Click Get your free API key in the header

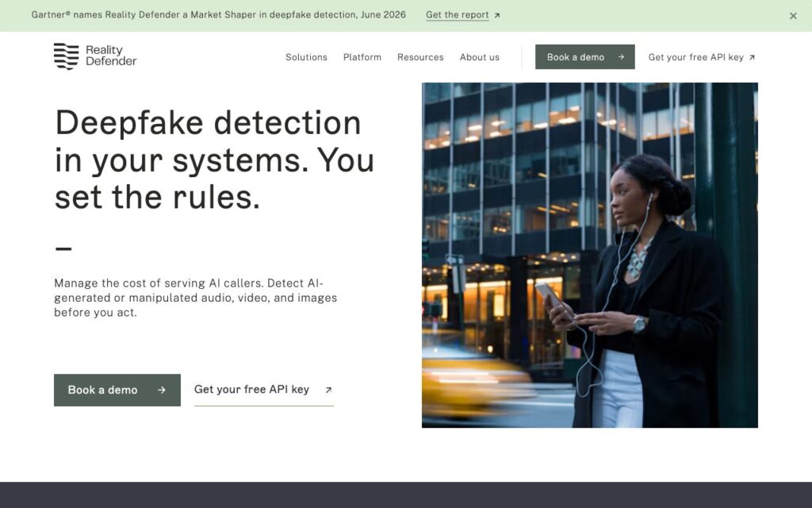point(702,57)
